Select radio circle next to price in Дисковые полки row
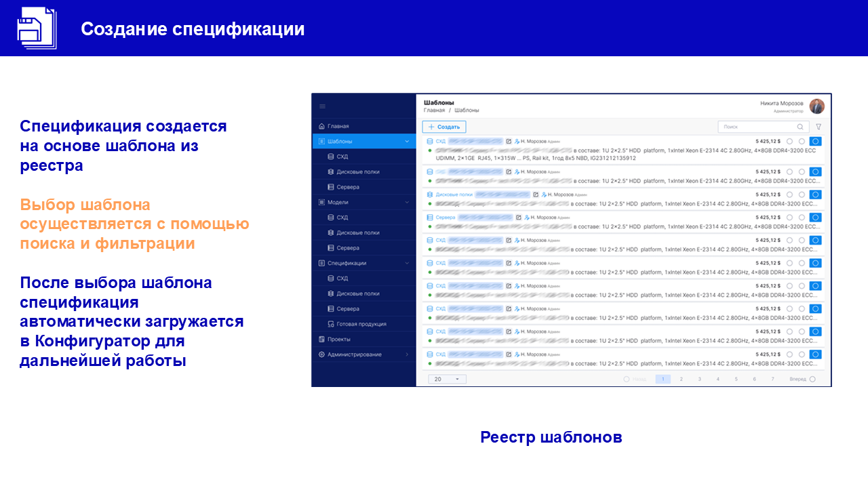868x488 pixels. tap(789, 195)
